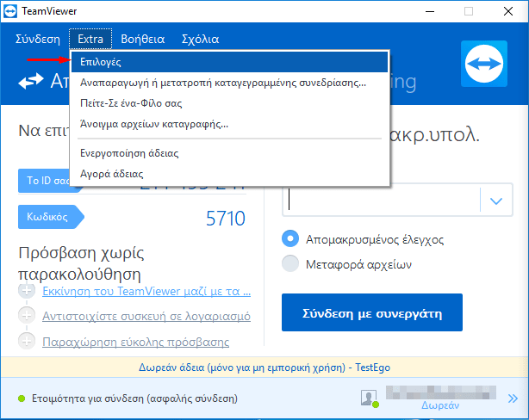The width and height of the screenshot is (529, 420).
Task: Select Άνοιγμα αρχείων καταγραφής entry
Action: 229,125
